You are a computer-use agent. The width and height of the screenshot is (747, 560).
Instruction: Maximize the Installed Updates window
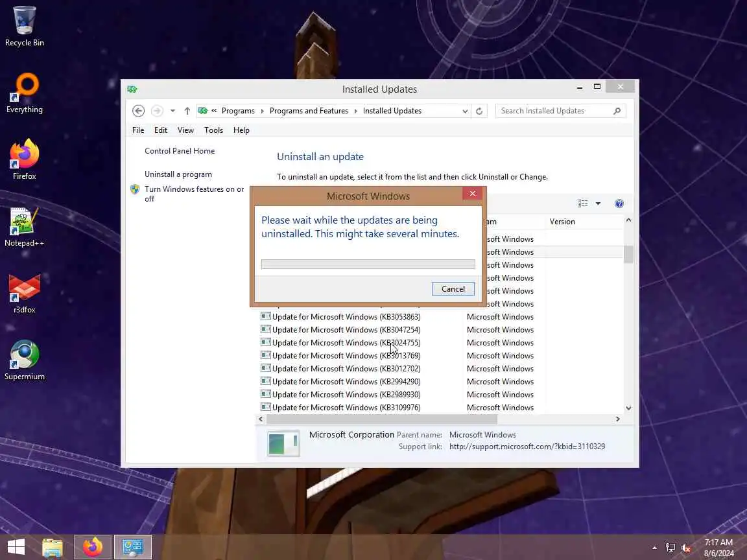point(597,87)
